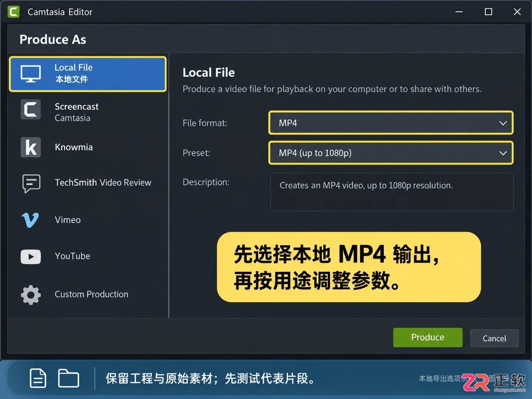532x399 pixels.
Task: Click the 'File format:' label
Action: pyautogui.click(x=205, y=123)
